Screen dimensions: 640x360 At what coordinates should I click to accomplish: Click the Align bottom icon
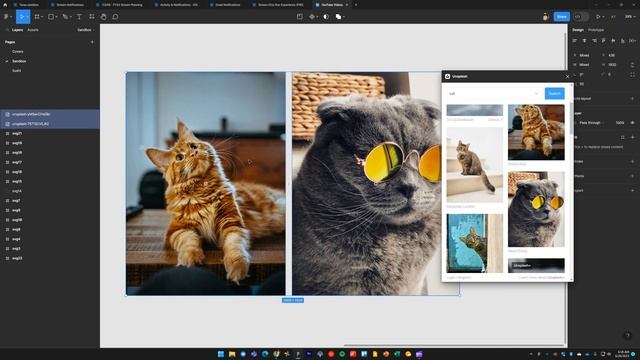pos(622,40)
